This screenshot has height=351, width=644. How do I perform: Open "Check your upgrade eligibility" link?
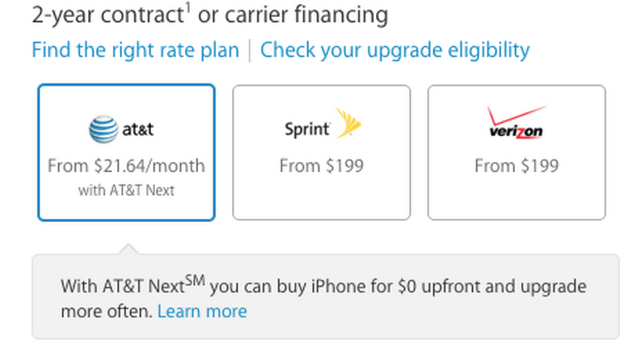(395, 50)
